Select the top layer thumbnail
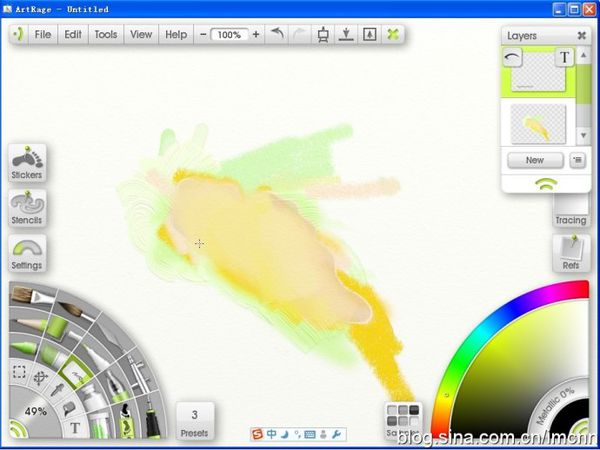This screenshot has width=600, height=450. [x=538, y=73]
